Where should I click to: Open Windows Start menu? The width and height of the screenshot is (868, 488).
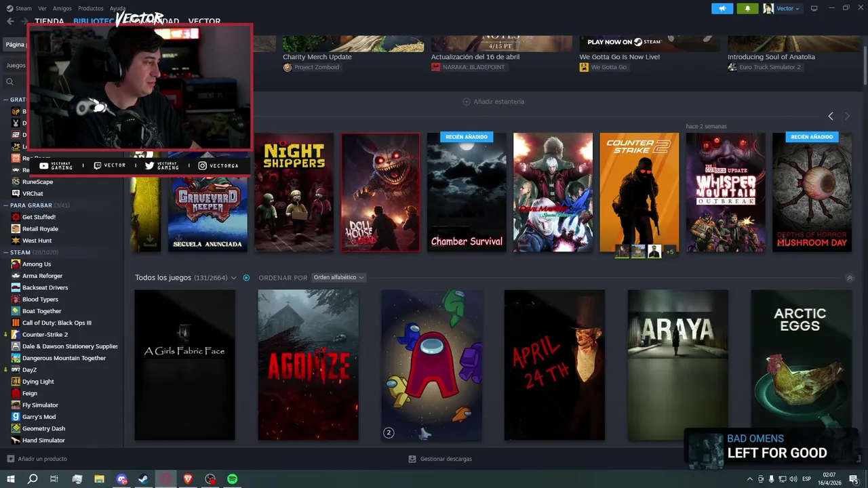click(x=10, y=479)
